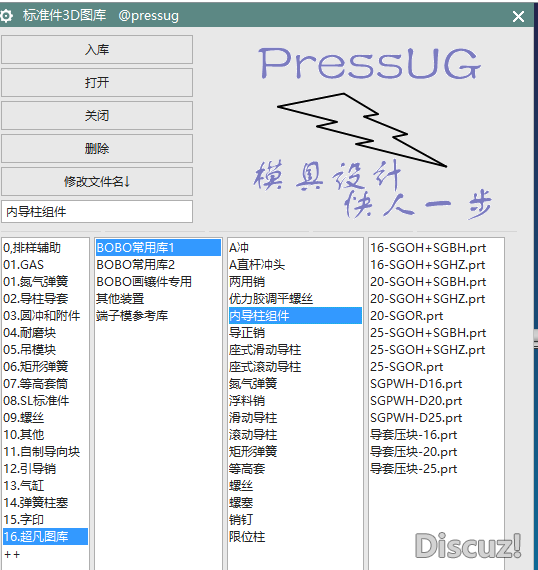This screenshot has width=538, height=570.
Task: Select file 导套压块-16.prt
Action: (x=436, y=434)
